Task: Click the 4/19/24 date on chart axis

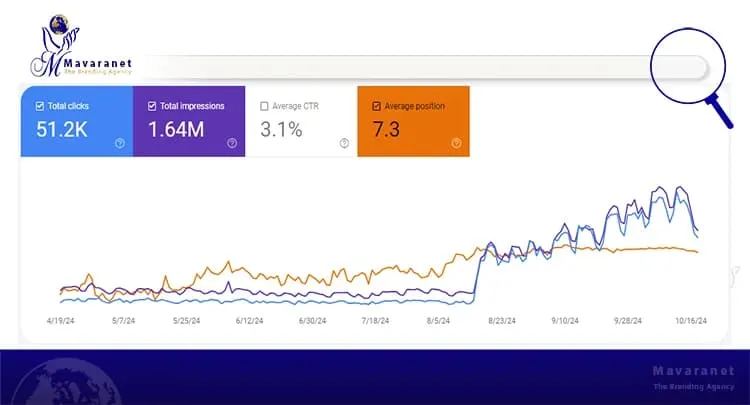Action: pyautogui.click(x=62, y=321)
